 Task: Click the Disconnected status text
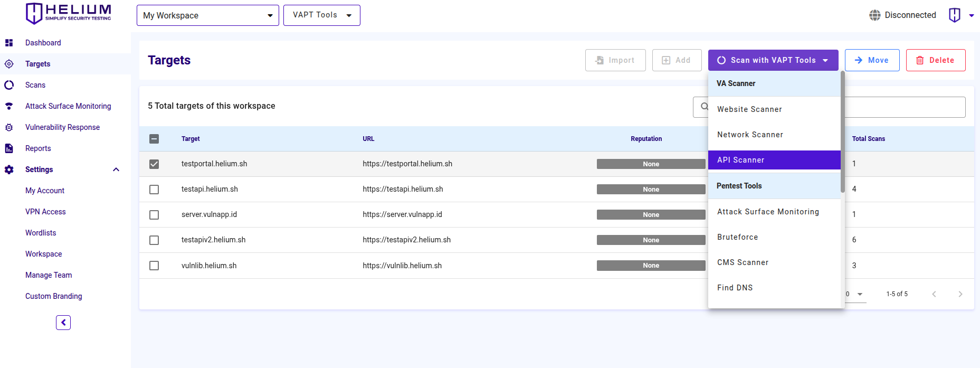pyautogui.click(x=910, y=15)
